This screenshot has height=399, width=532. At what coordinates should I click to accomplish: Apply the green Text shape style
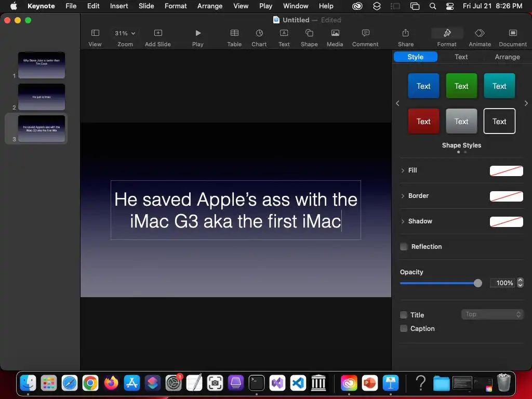coord(461,86)
